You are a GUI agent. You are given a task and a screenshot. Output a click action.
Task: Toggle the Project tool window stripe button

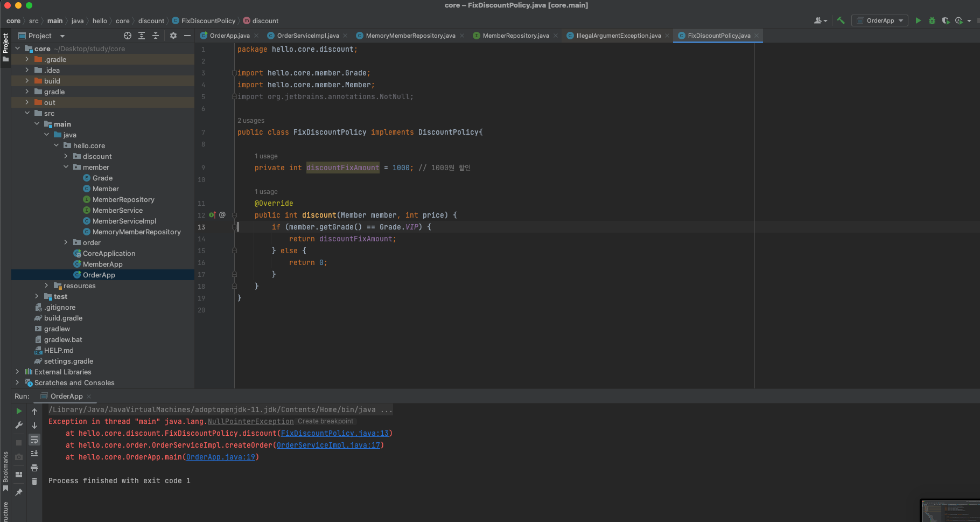point(5,47)
